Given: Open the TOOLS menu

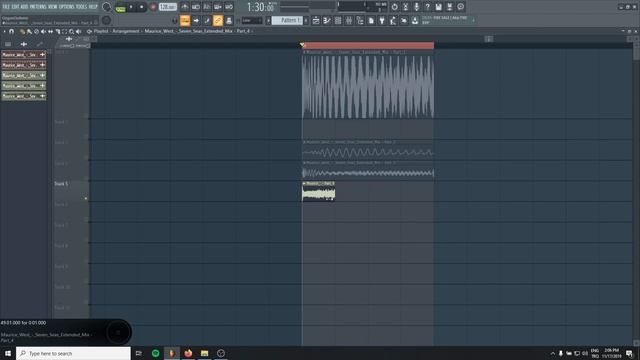Looking at the screenshot, I should [x=81, y=7].
